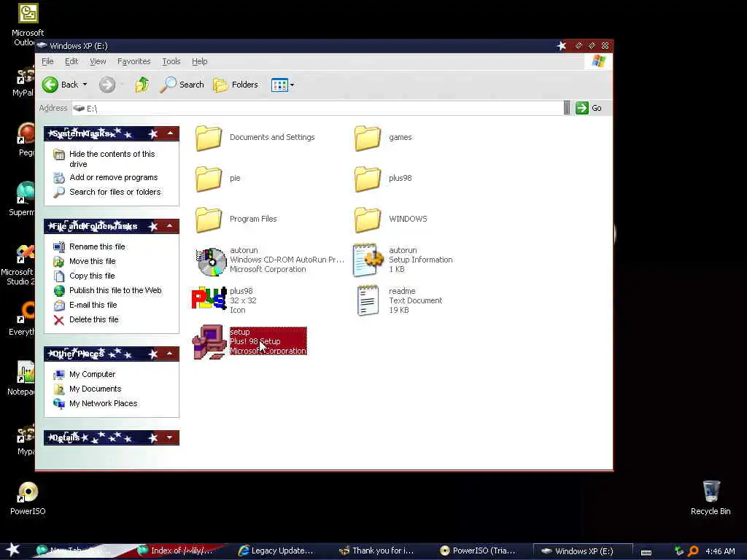Switch to Legacy Update taskbar window
Image resolution: width=747 pixels, height=560 pixels.
[x=276, y=551]
